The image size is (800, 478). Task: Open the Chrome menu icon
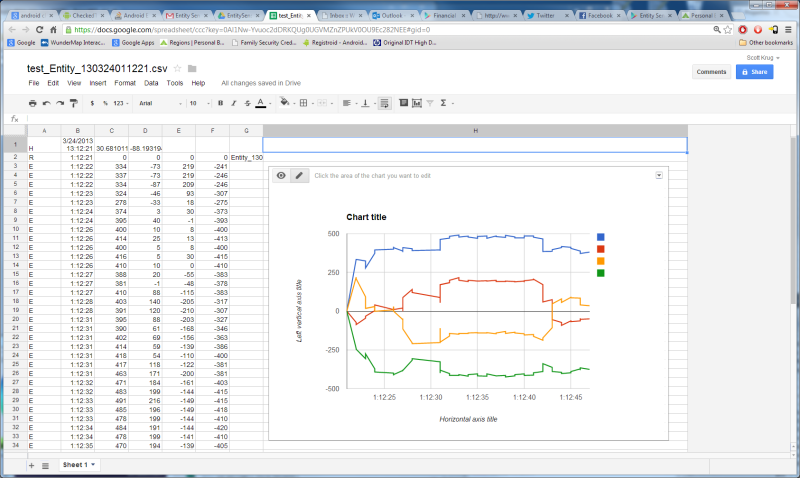pyautogui.click(x=788, y=30)
